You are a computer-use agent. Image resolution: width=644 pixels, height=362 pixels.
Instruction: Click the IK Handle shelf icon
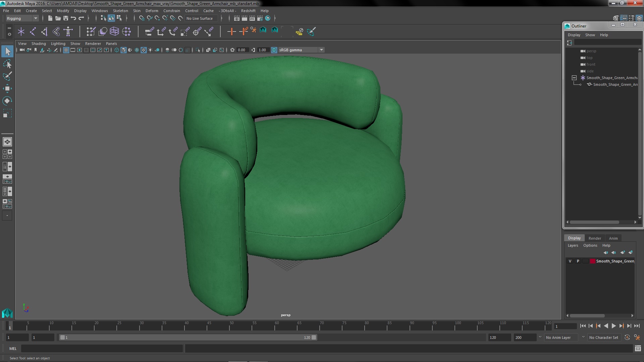(x=45, y=32)
